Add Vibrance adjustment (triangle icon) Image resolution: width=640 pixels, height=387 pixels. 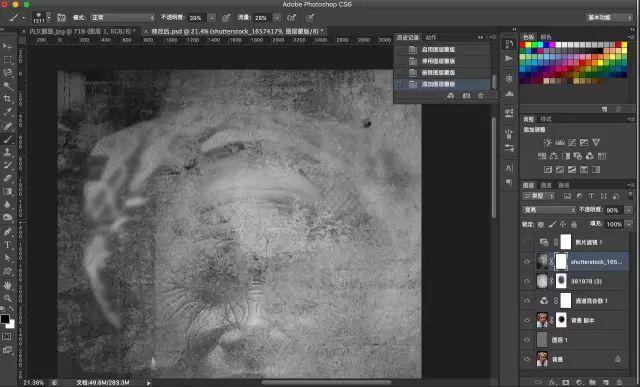click(x=596, y=142)
